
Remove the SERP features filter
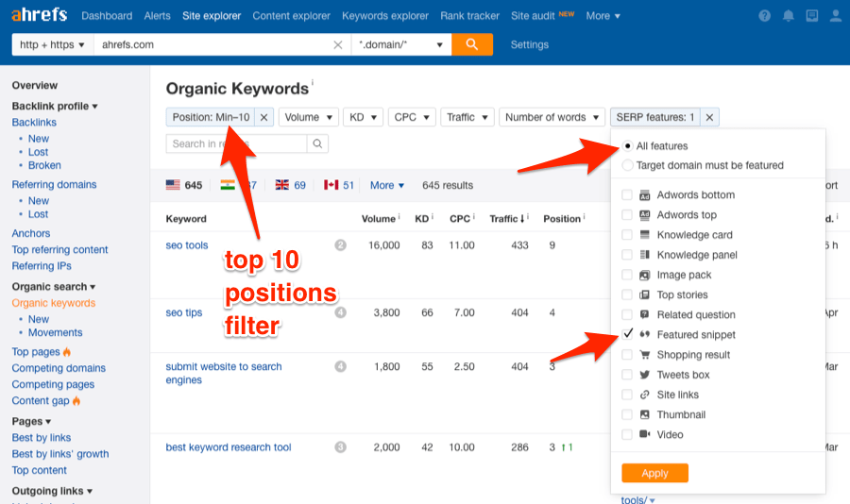coord(709,117)
